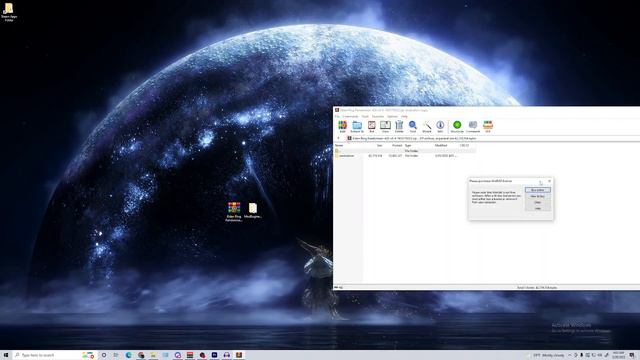Click the taskbar clock and date

point(618,355)
